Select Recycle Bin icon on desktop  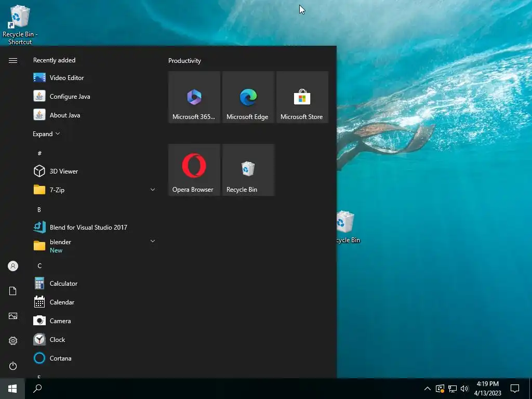(x=348, y=228)
